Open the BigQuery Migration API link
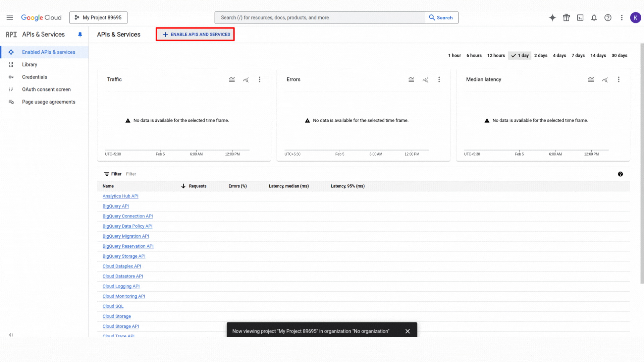Viewport: 644px width, 362px height. [x=126, y=236]
